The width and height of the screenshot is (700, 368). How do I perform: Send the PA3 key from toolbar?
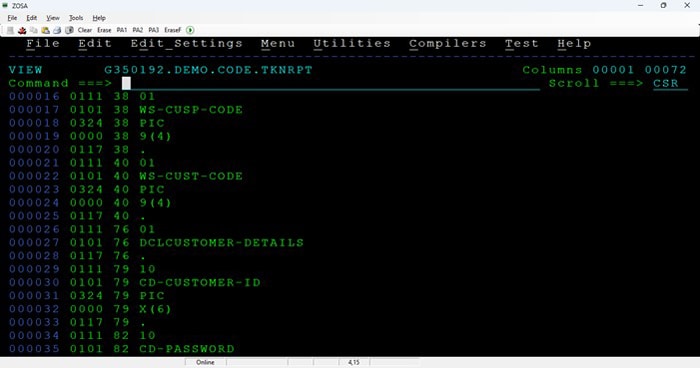click(x=154, y=30)
